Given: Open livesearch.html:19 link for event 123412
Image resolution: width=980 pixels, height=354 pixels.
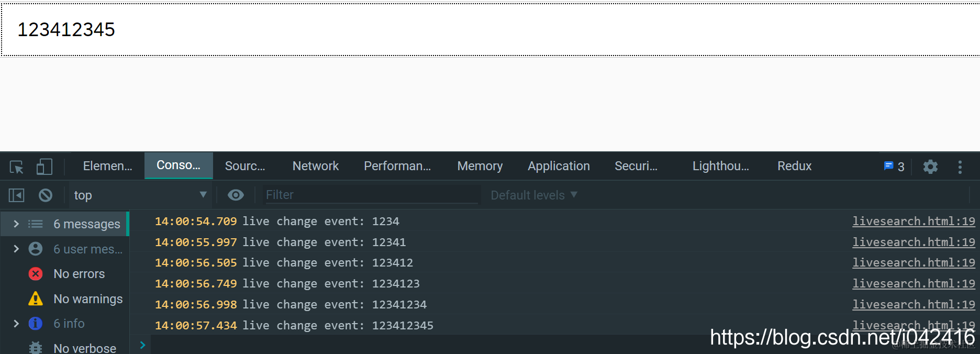Looking at the screenshot, I should (x=914, y=263).
